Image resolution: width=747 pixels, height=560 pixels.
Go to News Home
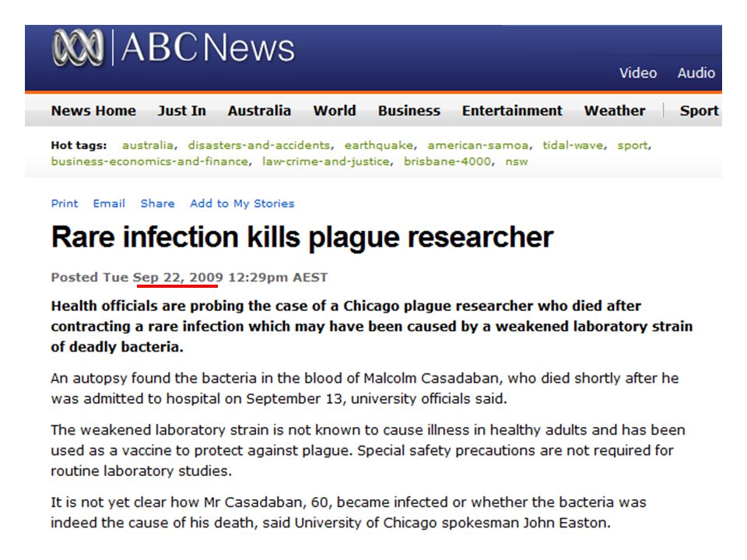coord(93,110)
